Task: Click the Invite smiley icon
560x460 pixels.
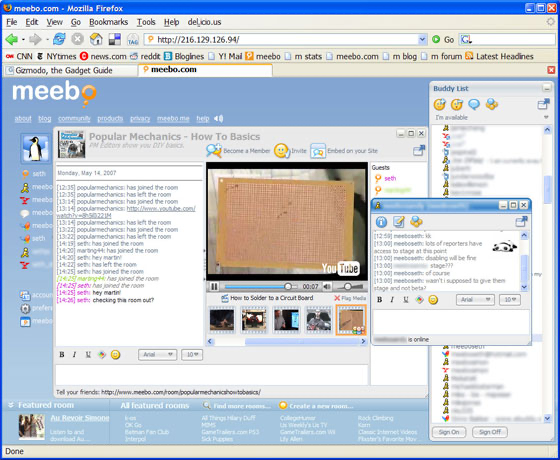Action: point(282,151)
